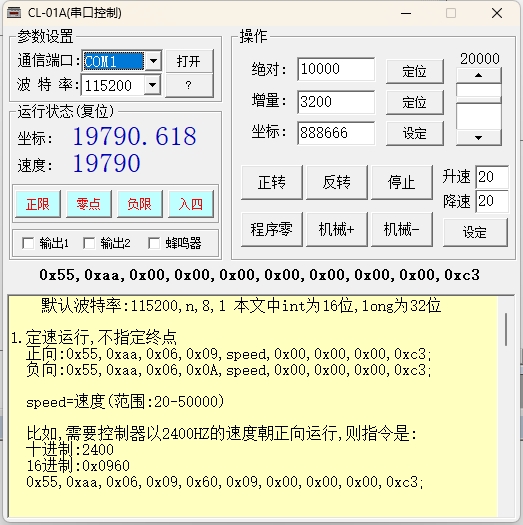Image resolution: width=523 pixels, height=525 pixels.
Task: Click the 正转 forward button
Action: (272, 182)
